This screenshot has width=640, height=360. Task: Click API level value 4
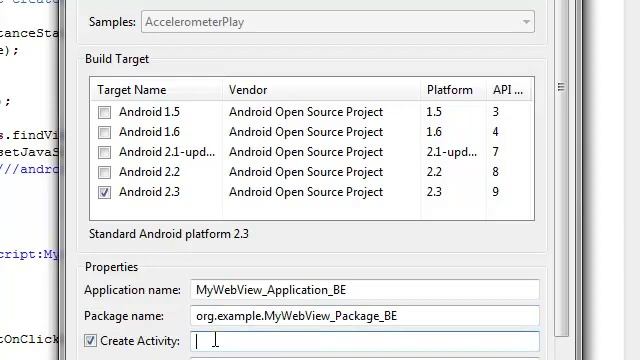[495, 132]
